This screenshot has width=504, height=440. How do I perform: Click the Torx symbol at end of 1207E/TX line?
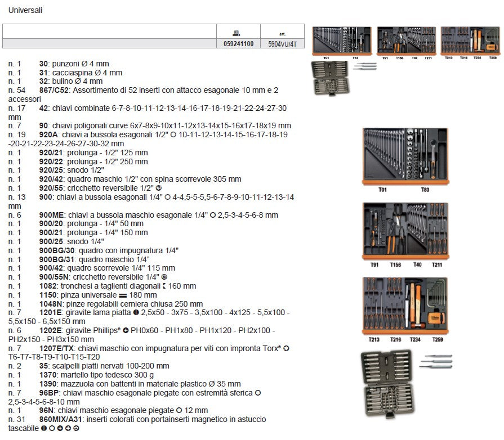[286, 348]
